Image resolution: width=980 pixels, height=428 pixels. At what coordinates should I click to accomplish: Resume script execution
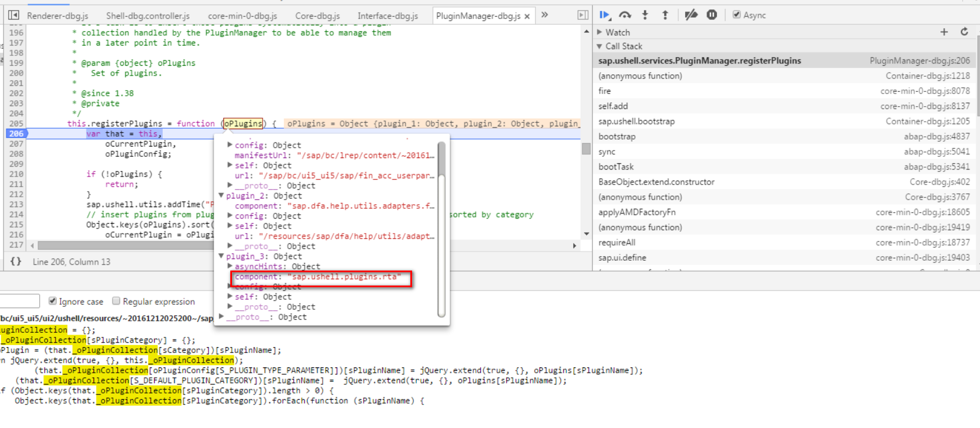605,15
